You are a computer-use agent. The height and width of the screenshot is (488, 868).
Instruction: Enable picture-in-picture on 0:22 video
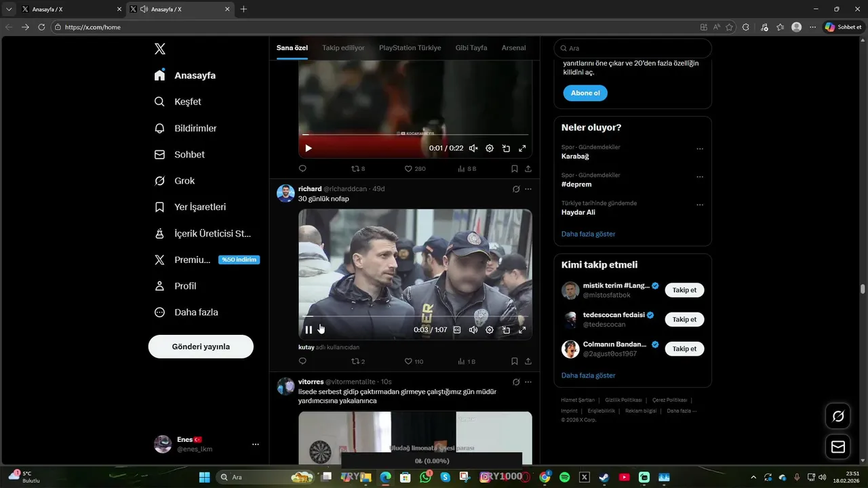tap(506, 148)
